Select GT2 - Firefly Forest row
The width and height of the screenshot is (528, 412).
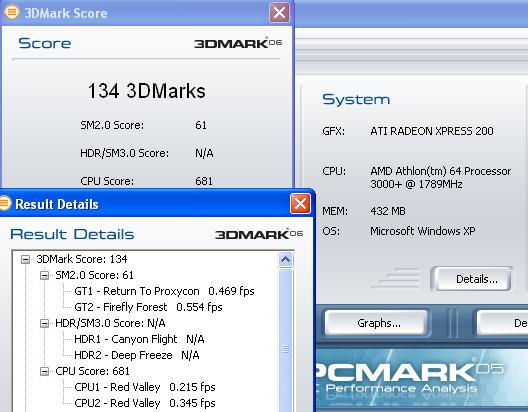pyautogui.click(x=148, y=307)
